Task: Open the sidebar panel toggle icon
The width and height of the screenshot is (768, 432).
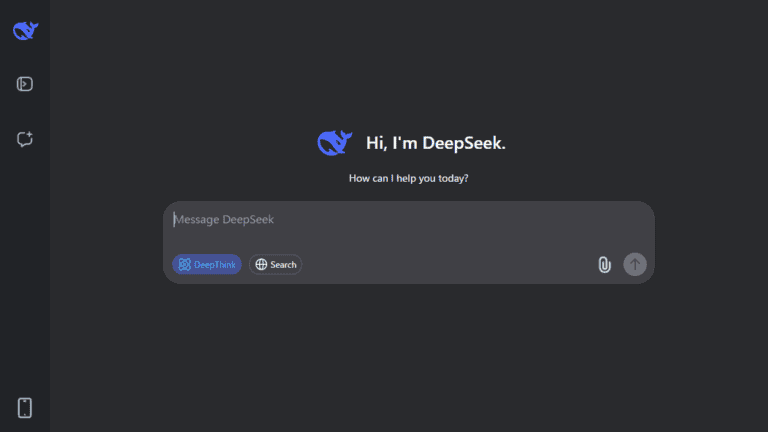Action: tap(25, 84)
